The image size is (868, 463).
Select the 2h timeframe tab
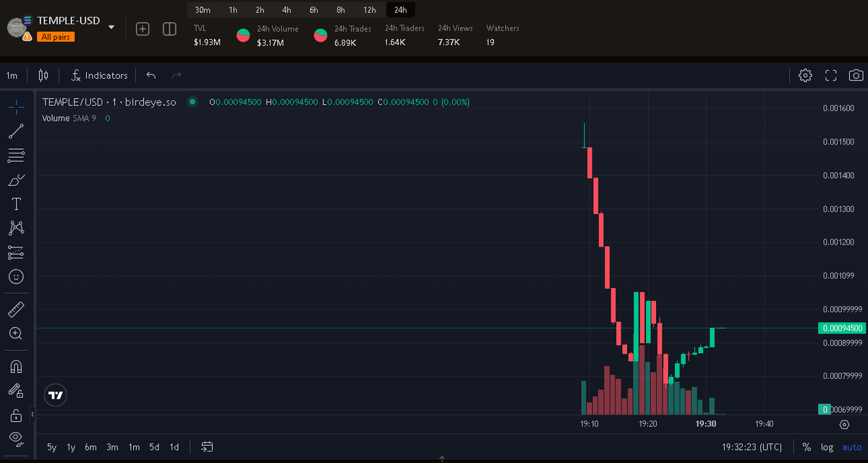coord(260,10)
